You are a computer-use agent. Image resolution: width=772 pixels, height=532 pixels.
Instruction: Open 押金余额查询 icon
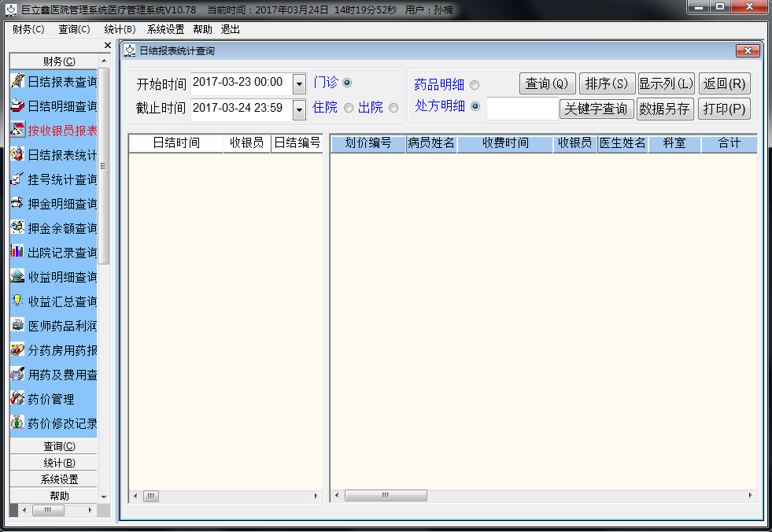click(x=17, y=227)
